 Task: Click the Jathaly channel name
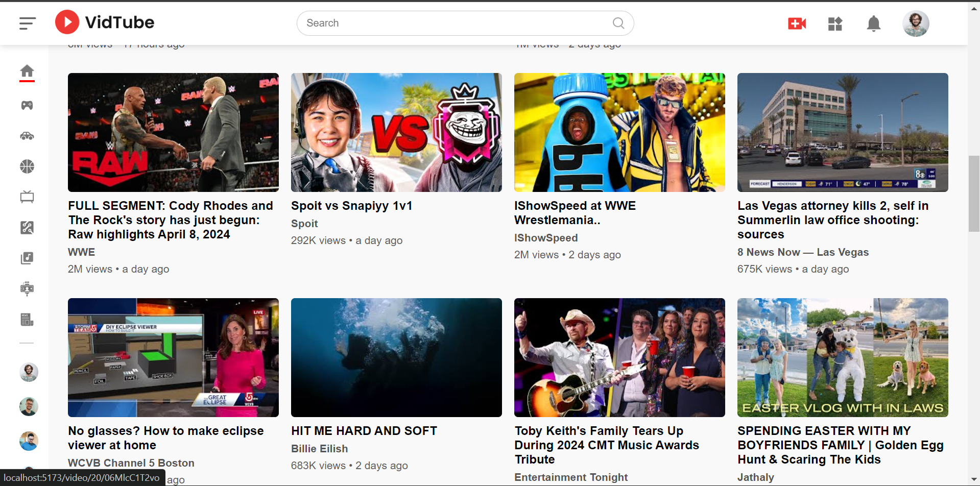pyautogui.click(x=756, y=477)
